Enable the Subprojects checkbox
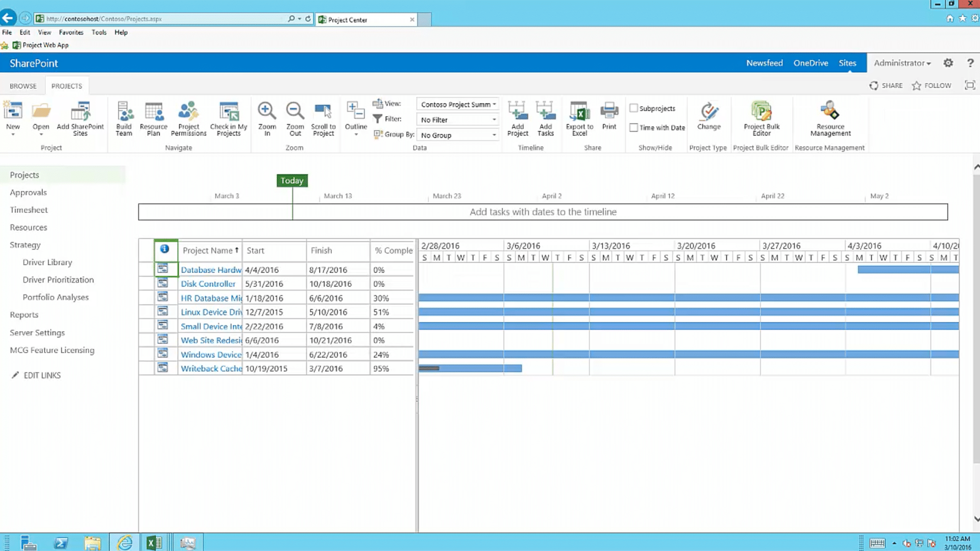 tap(633, 108)
